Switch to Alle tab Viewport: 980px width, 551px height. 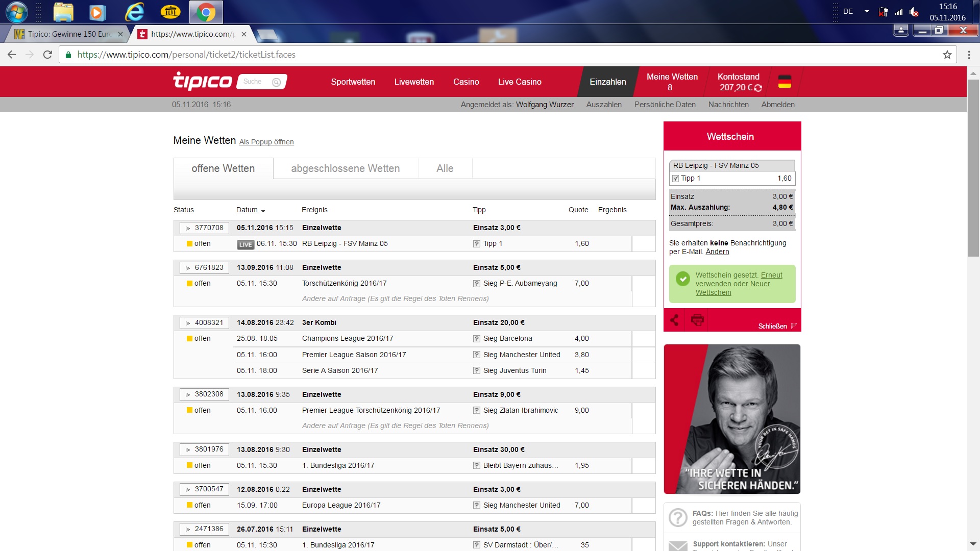[x=445, y=168]
